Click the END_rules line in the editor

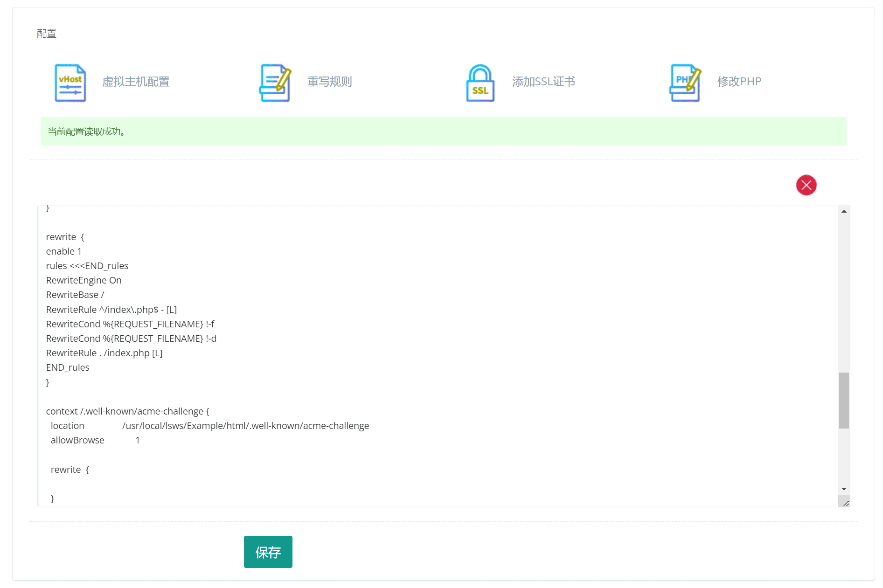(x=68, y=367)
